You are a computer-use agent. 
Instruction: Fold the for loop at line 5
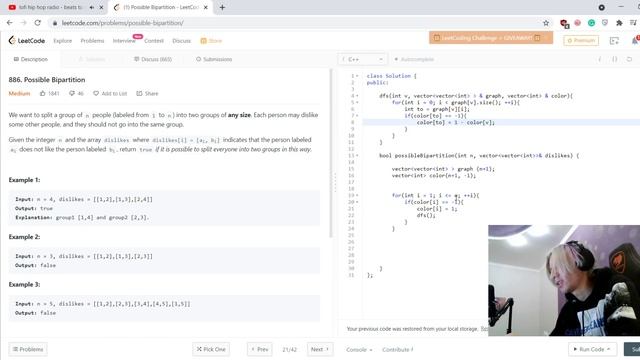[357, 102]
